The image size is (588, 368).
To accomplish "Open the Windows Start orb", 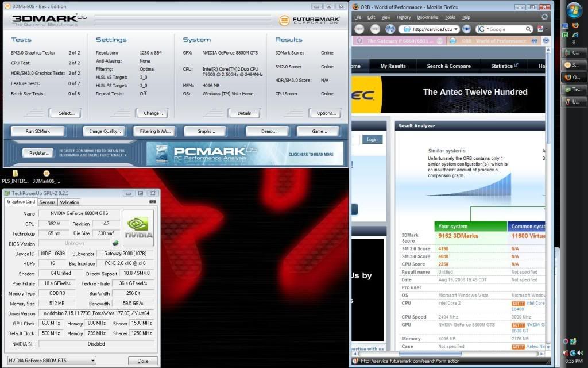I will (574, 10).
